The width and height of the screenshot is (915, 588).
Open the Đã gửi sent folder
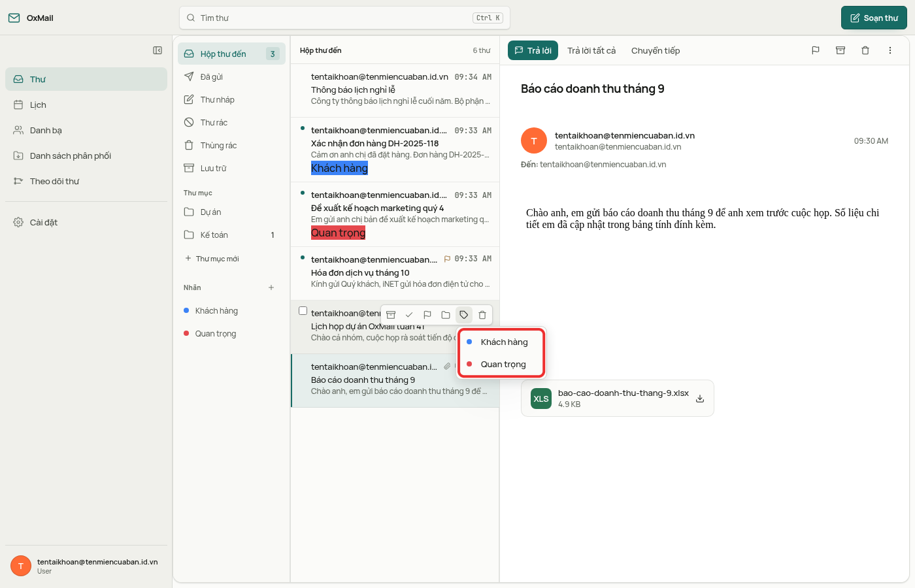pos(231,77)
